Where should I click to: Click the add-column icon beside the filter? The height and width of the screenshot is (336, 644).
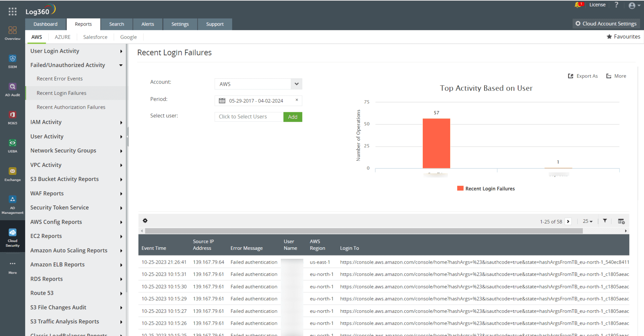point(621,221)
